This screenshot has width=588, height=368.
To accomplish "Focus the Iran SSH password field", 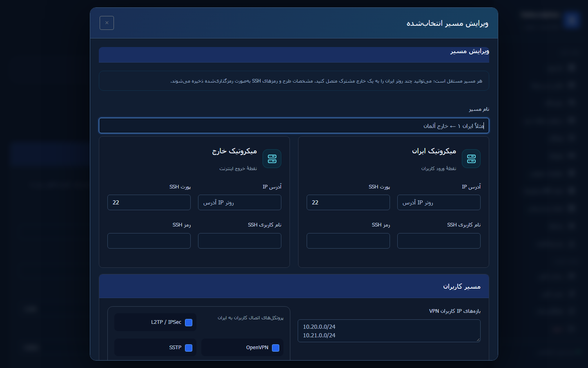I will point(348,241).
